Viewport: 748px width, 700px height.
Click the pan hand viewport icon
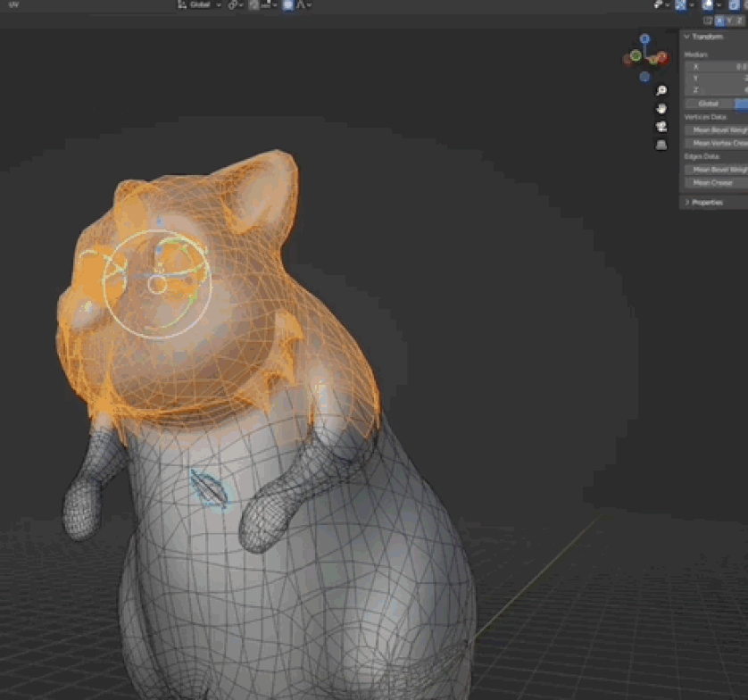tap(661, 108)
